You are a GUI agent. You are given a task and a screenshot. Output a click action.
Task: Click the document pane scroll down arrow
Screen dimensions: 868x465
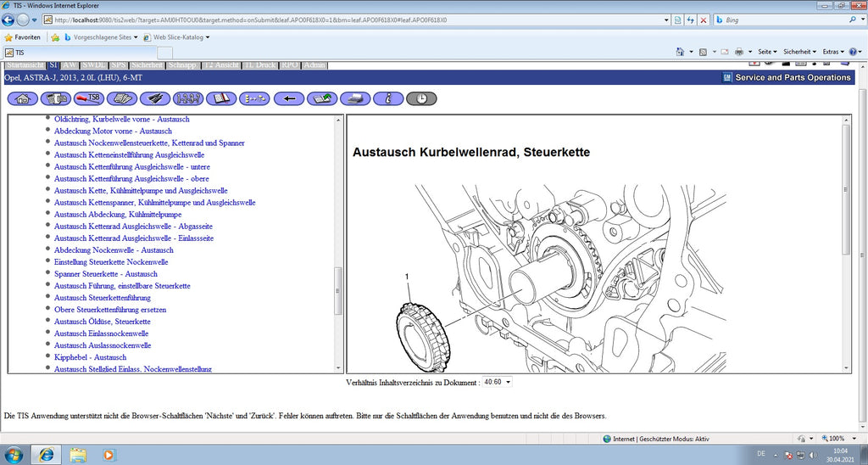846,368
